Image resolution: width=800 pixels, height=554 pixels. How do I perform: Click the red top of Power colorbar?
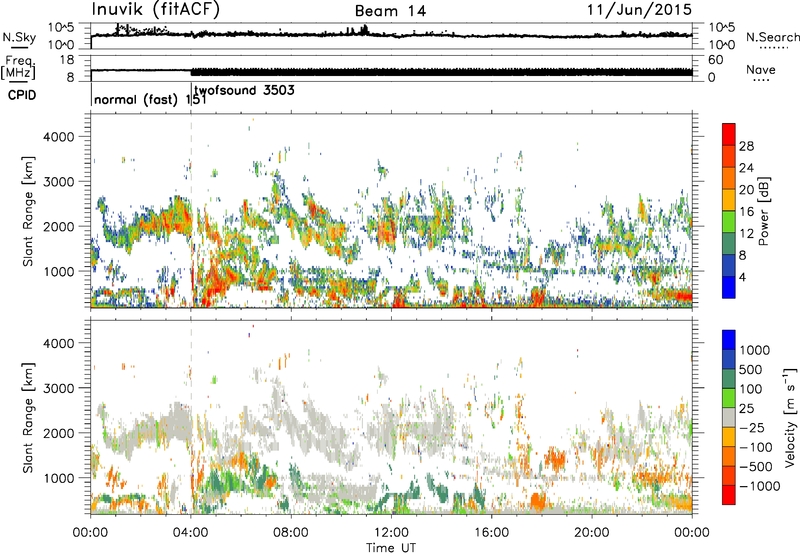729,134
